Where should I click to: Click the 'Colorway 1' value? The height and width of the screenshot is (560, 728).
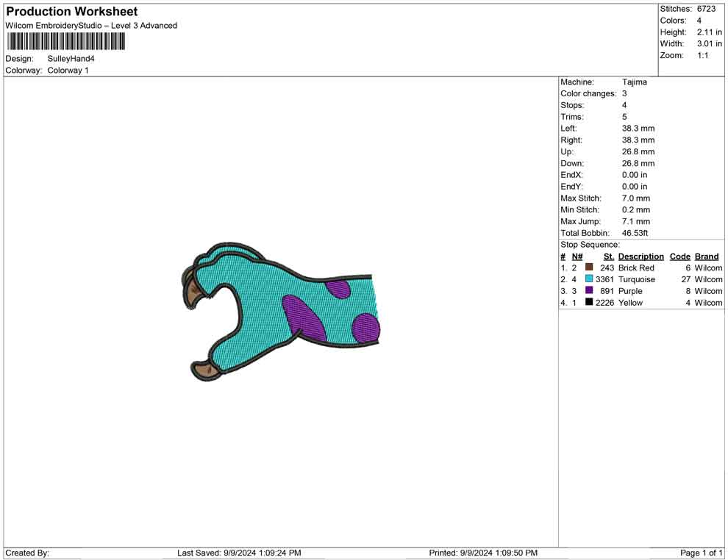68,71
